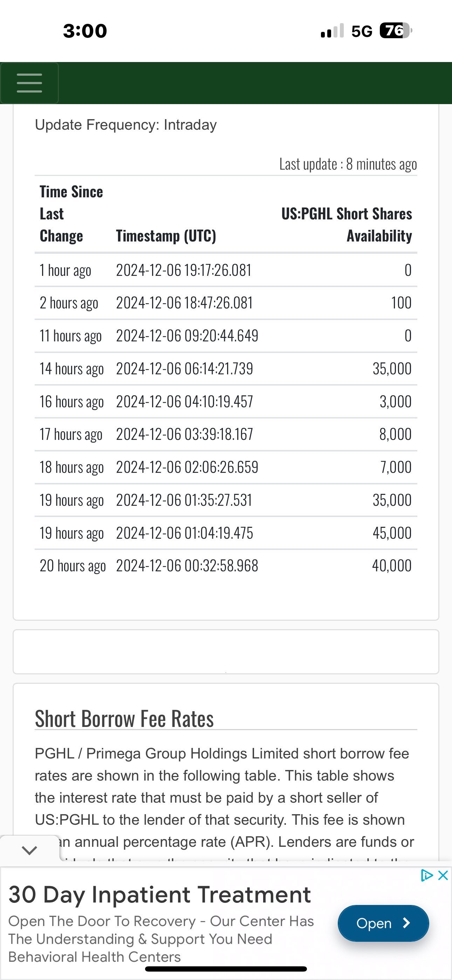The height and width of the screenshot is (980, 452).
Task: Tap the '20 hours ago' cell
Action: pyautogui.click(x=73, y=566)
